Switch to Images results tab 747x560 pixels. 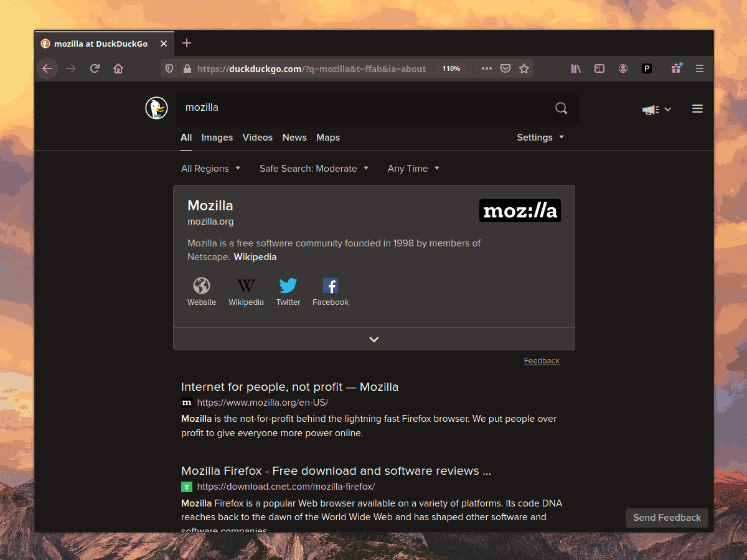point(217,138)
